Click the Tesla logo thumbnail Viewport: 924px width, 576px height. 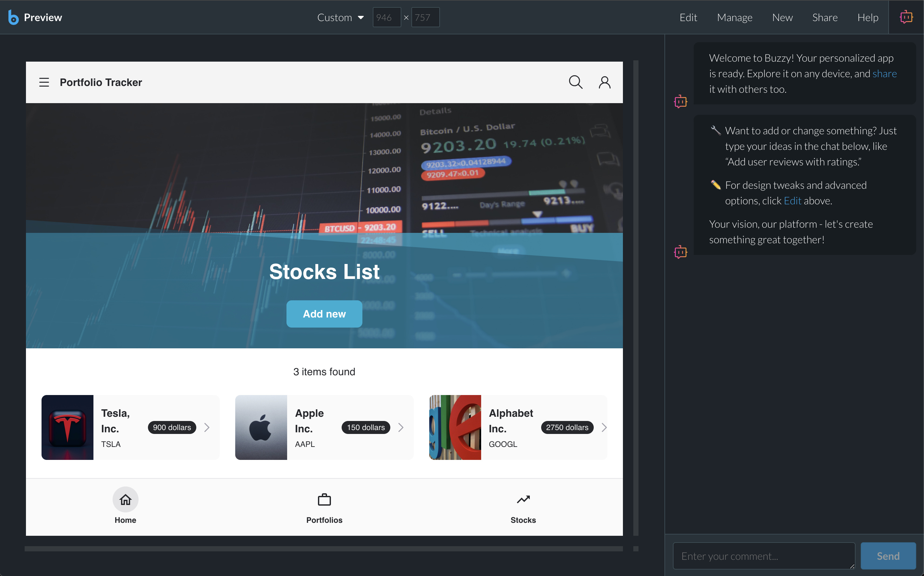click(67, 427)
